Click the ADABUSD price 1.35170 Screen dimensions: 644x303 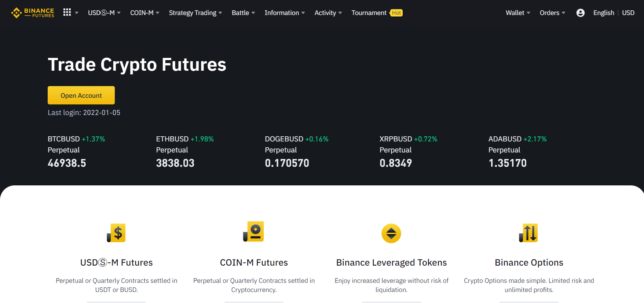coord(508,163)
